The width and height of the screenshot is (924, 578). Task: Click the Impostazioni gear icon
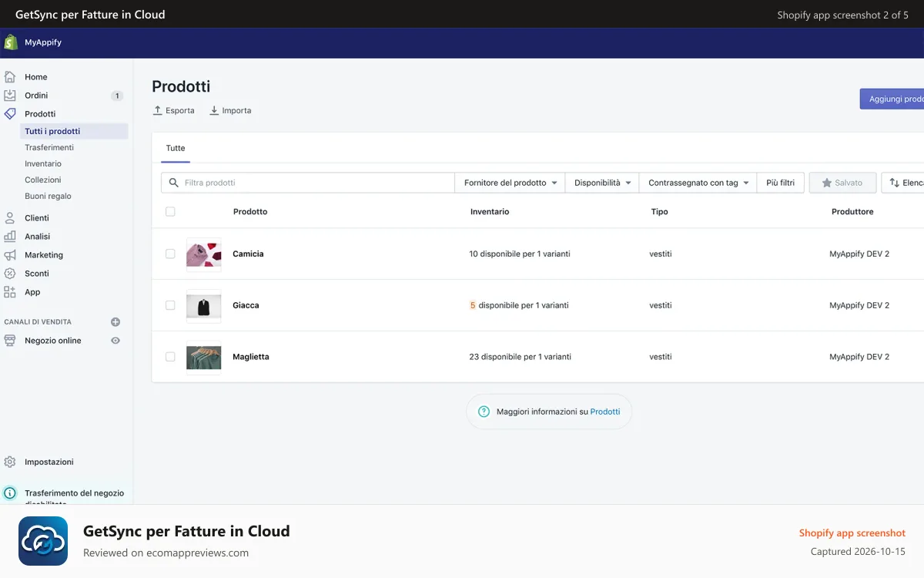click(x=10, y=462)
